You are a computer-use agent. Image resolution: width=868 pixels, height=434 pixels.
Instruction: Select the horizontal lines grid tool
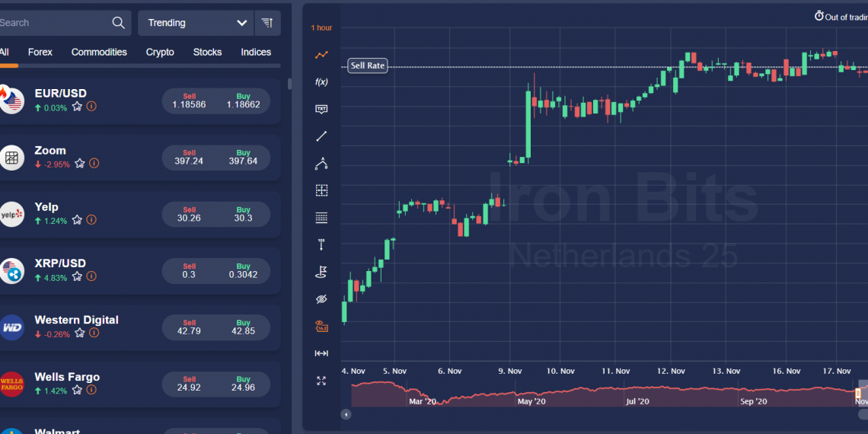coord(321,218)
